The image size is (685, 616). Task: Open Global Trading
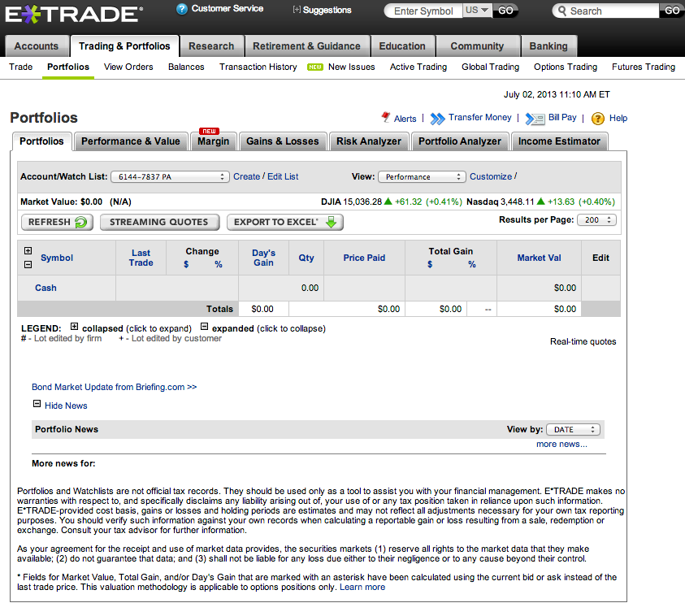point(491,67)
